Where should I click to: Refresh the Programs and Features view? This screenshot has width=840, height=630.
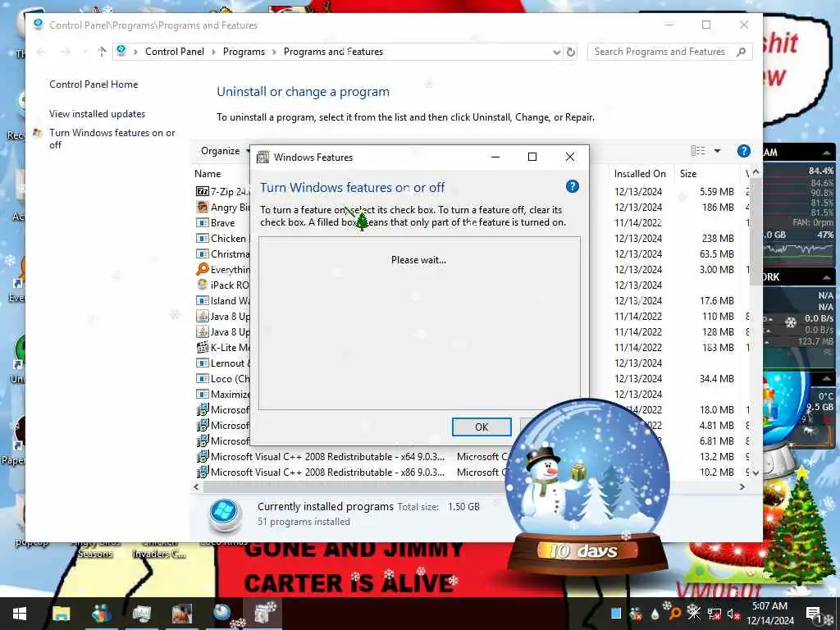click(x=571, y=52)
